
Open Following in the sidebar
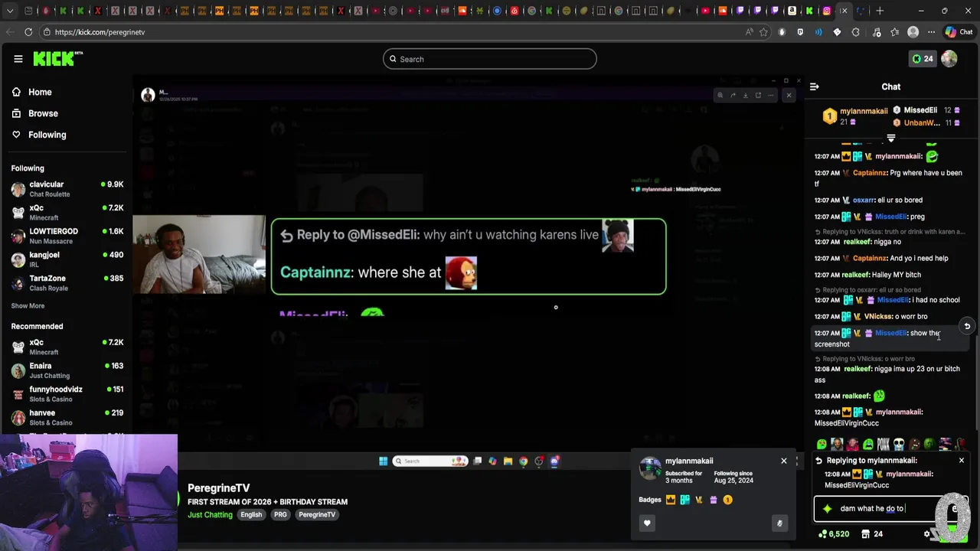pos(39,135)
